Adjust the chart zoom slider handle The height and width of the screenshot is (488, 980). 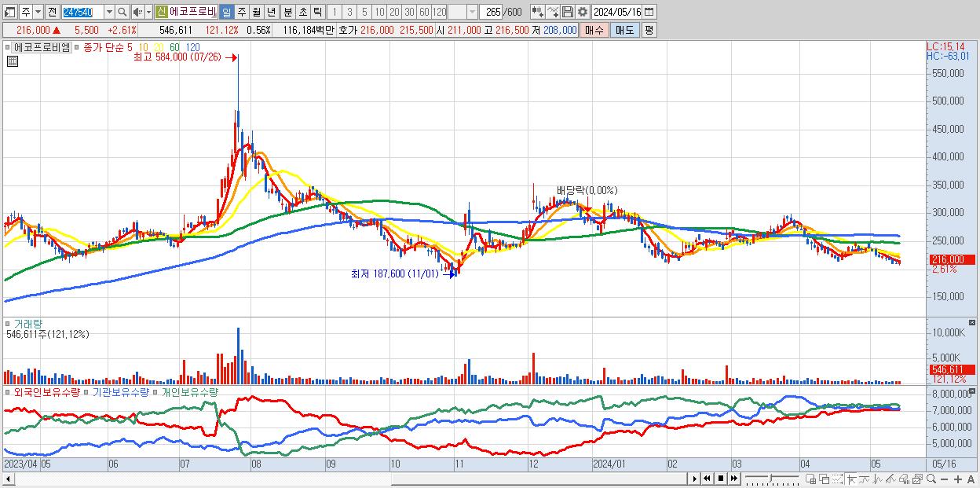(771, 479)
